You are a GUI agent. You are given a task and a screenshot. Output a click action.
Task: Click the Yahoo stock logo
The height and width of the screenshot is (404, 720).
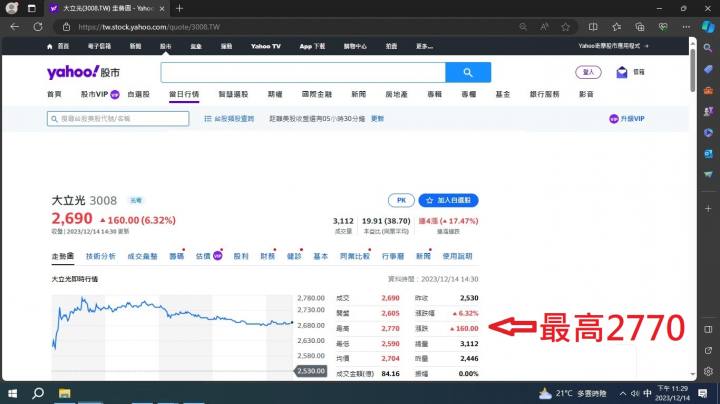tap(84, 72)
